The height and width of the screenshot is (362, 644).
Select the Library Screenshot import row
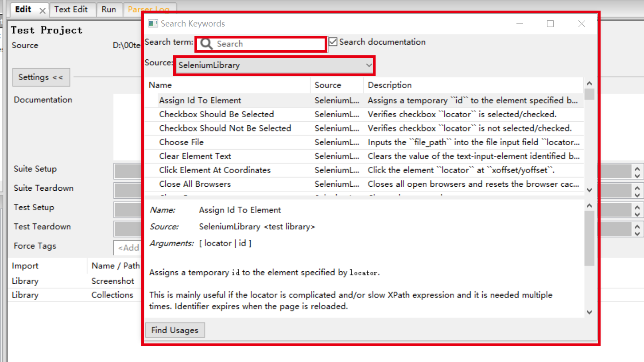74,281
